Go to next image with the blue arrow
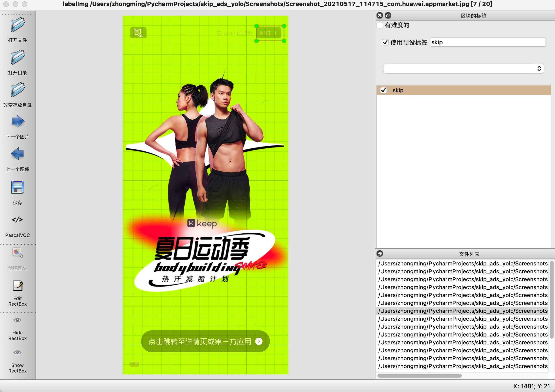The width and height of the screenshot is (555, 392). [17, 121]
